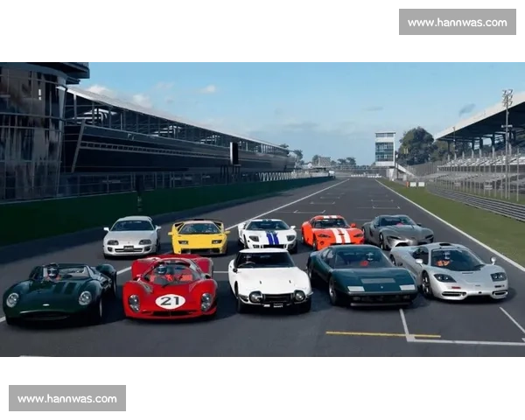Viewport: 525px width, 420px height.
Task: Click the tall floodlight pole at right
Action: point(507,140)
